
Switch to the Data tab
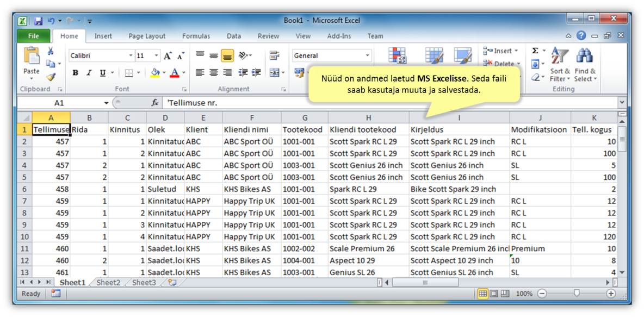(234, 36)
